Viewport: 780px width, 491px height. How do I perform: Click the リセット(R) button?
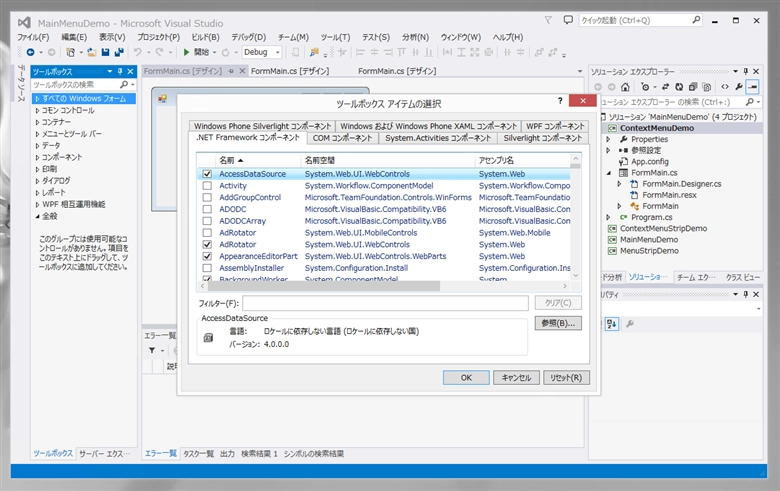pyautogui.click(x=566, y=378)
